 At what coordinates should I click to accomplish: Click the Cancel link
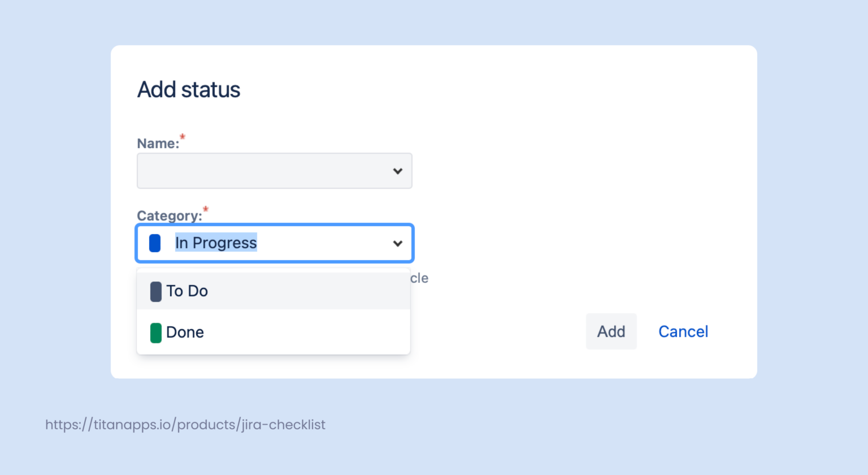point(683,331)
